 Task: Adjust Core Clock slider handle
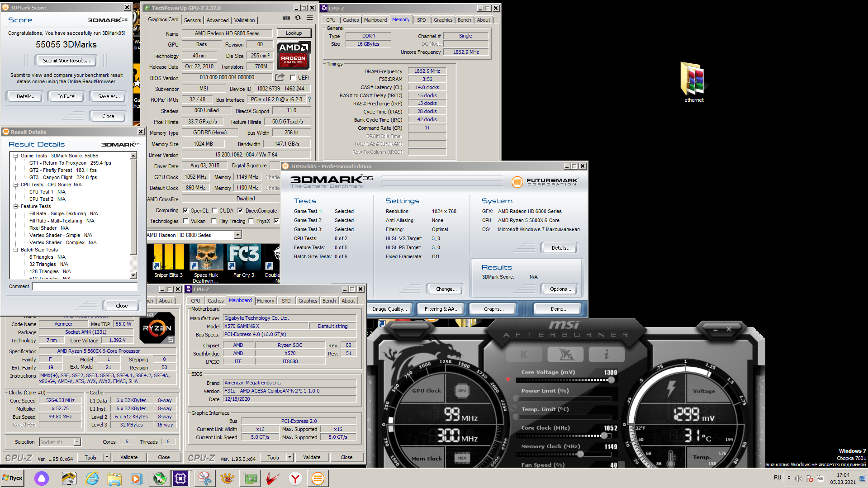[x=604, y=436]
